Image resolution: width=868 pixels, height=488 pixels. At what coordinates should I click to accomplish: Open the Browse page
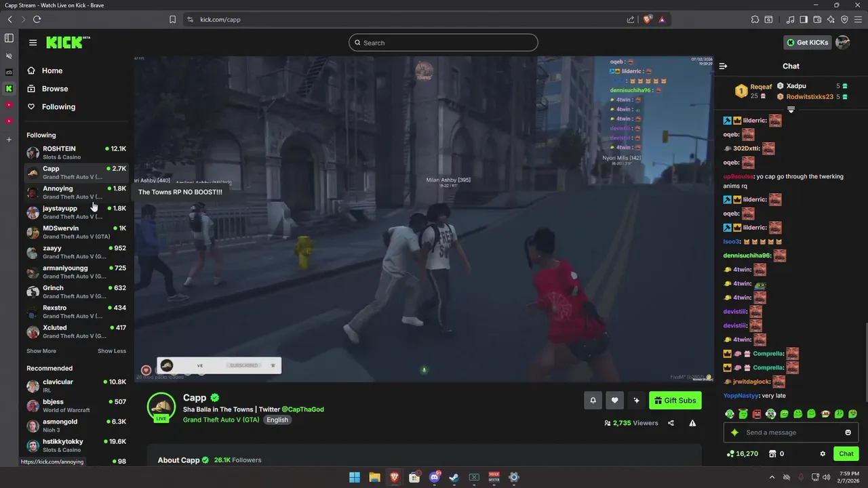(x=55, y=89)
